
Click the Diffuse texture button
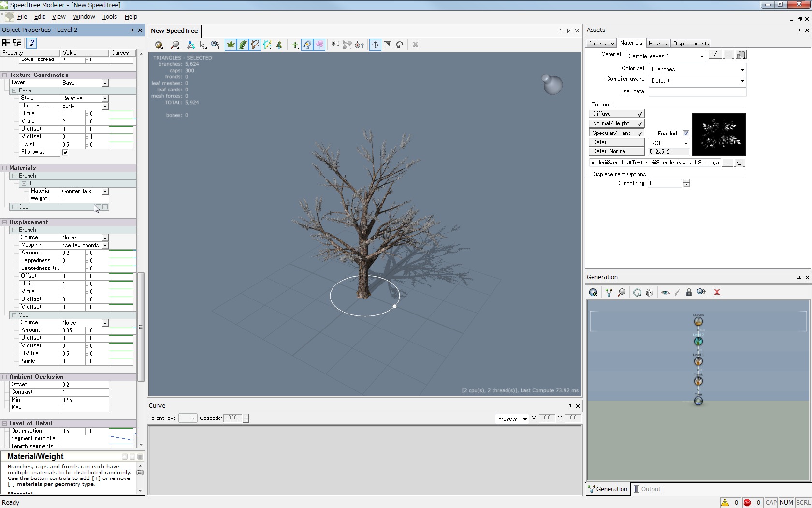coord(616,114)
